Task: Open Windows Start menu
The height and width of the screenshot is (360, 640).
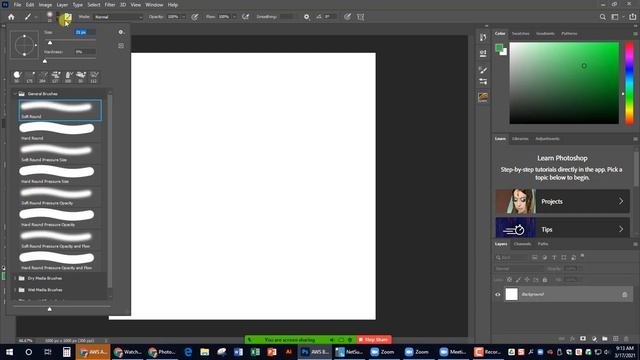Action: [x=9, y=352]
